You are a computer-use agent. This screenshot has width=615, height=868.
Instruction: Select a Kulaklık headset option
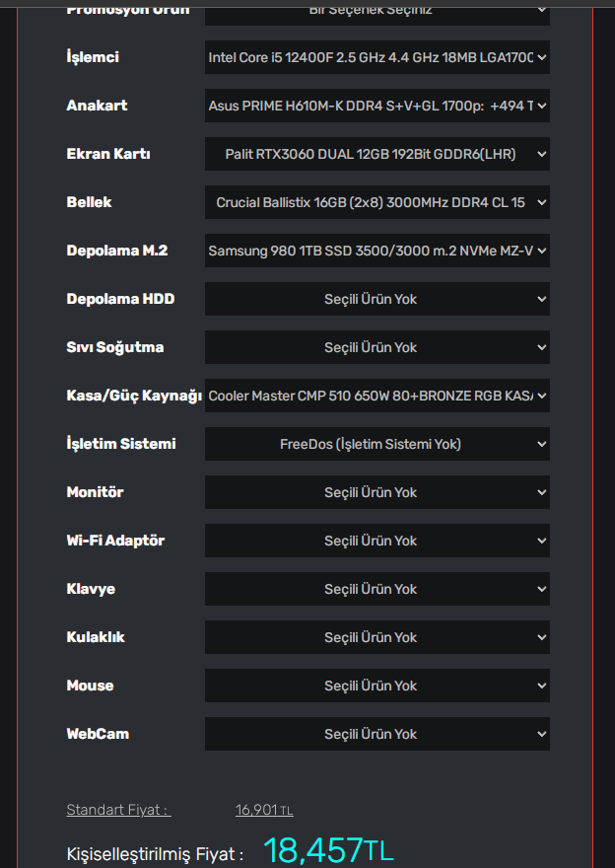(x=376, y=637)
